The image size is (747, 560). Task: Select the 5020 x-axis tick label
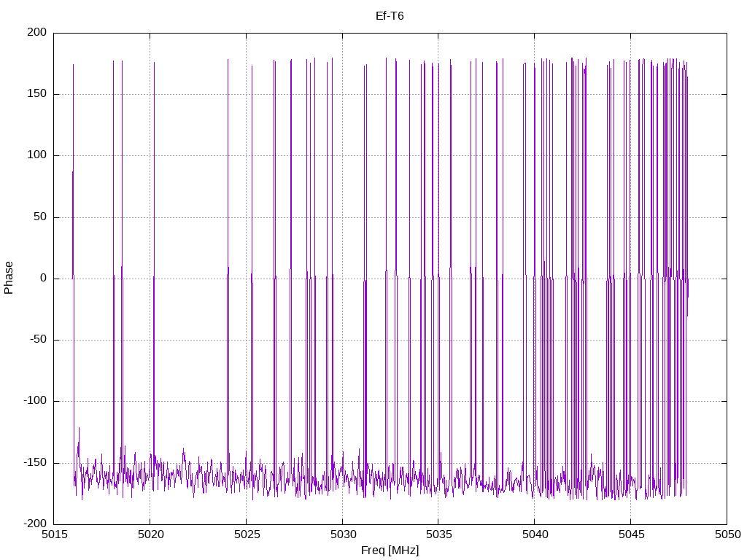coord(150,534)
